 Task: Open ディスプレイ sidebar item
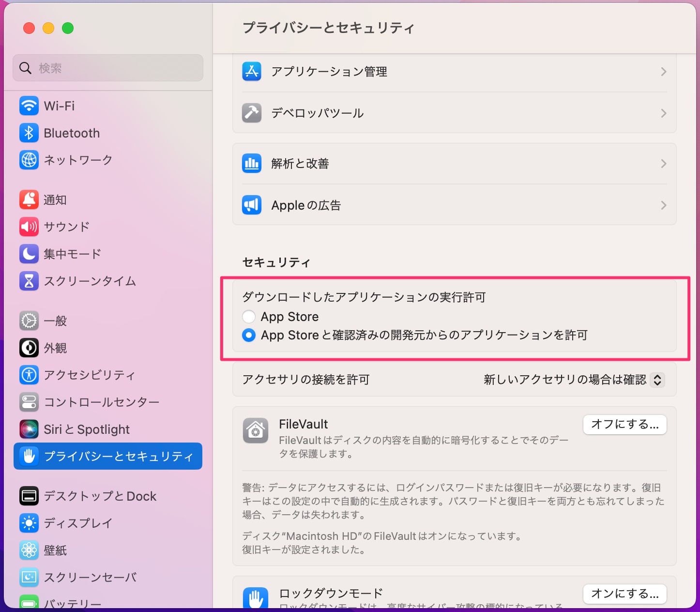(x=108, y=523)
